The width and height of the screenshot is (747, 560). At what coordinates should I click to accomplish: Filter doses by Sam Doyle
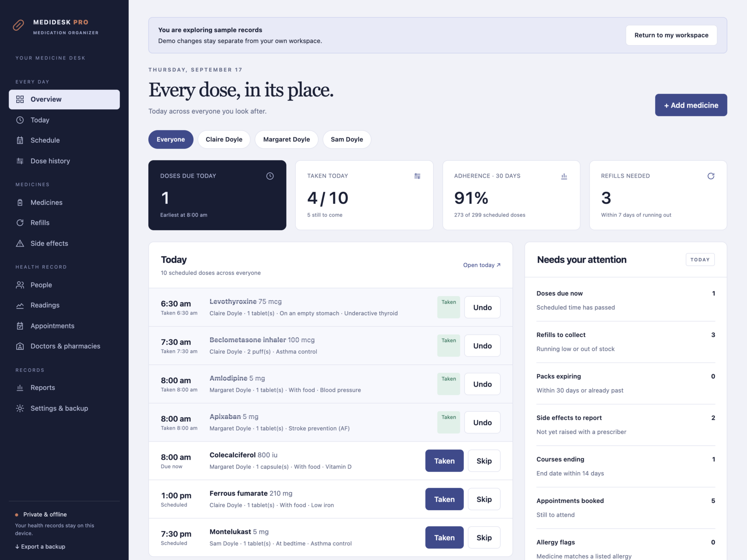347,139
